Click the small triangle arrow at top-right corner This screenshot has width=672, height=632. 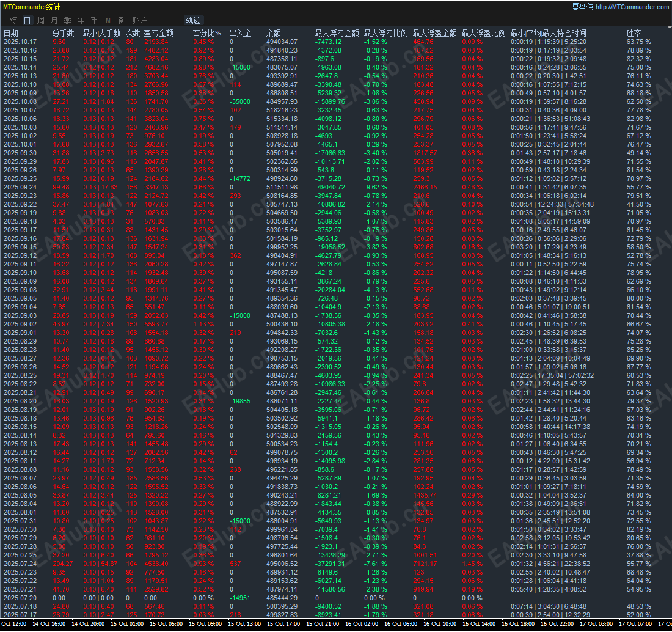[670, 28]
